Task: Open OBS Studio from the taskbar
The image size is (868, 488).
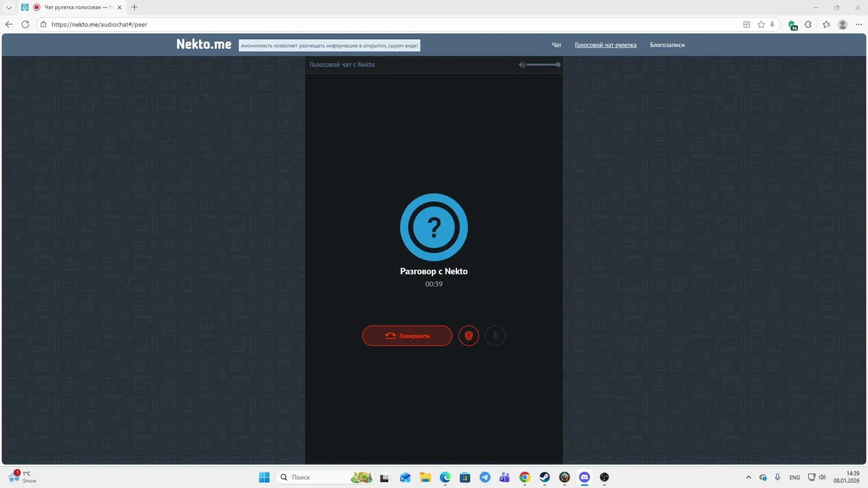Action: coord(605,477)
